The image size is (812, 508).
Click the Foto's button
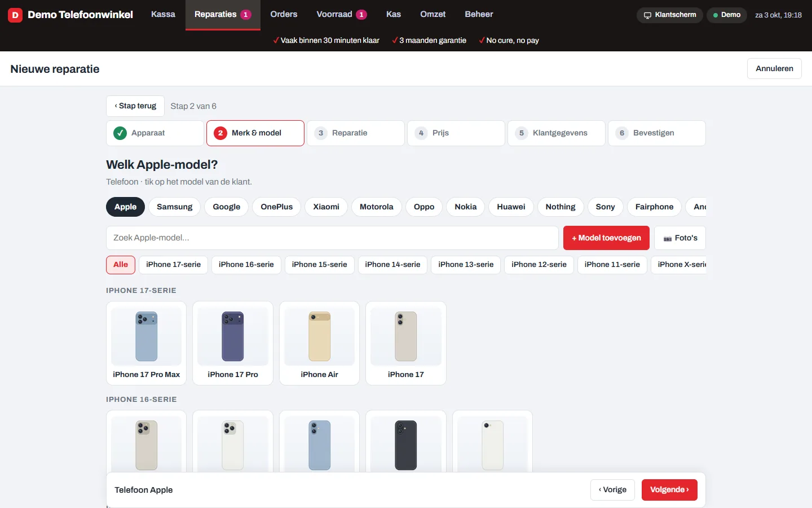coord(680,238)
